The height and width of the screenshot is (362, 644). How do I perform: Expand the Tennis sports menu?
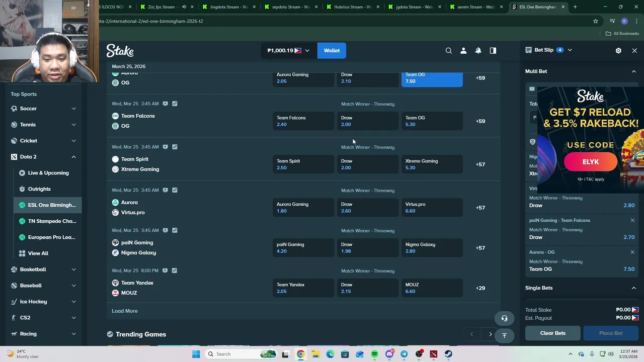73,125
